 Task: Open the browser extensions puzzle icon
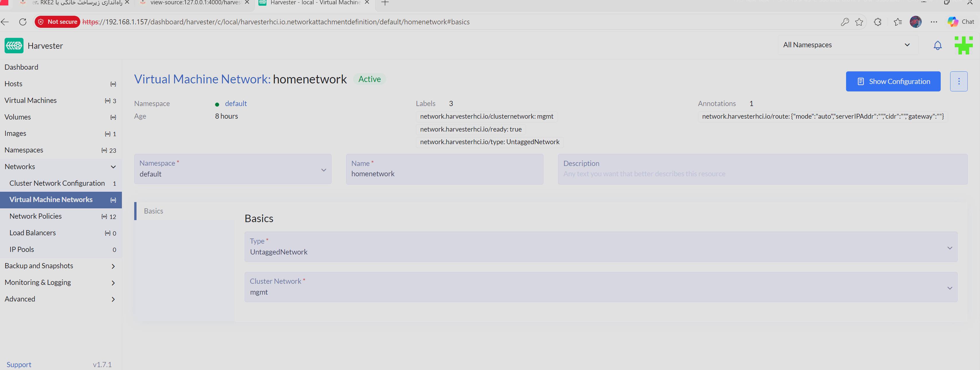[x=877, y=22]
